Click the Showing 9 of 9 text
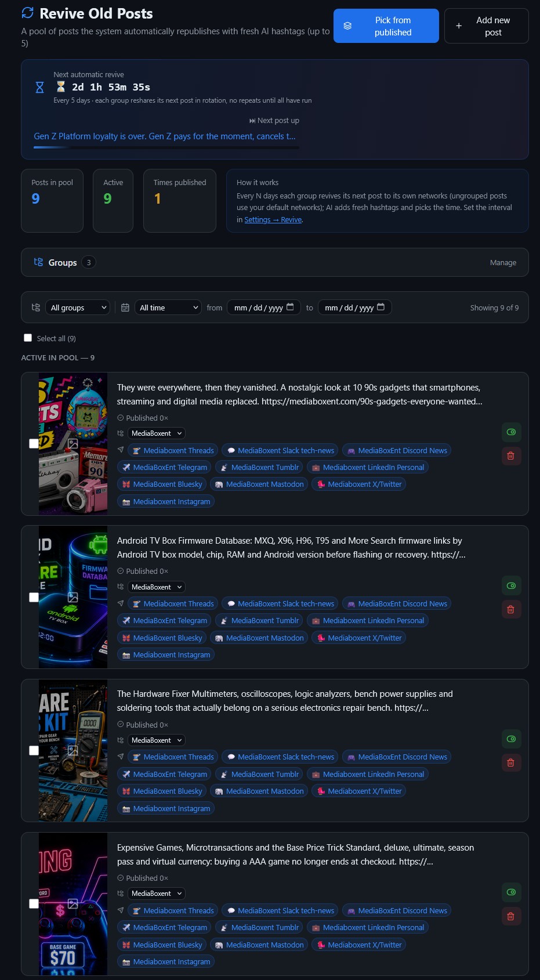 click(x=494, y=308)
